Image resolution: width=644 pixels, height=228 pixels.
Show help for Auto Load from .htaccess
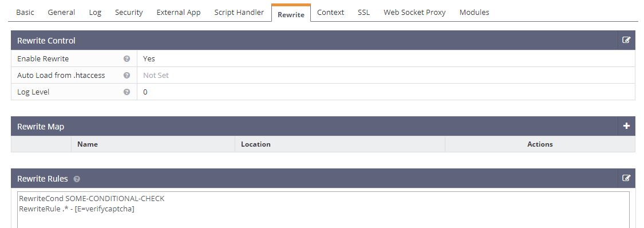click(127, 75)
